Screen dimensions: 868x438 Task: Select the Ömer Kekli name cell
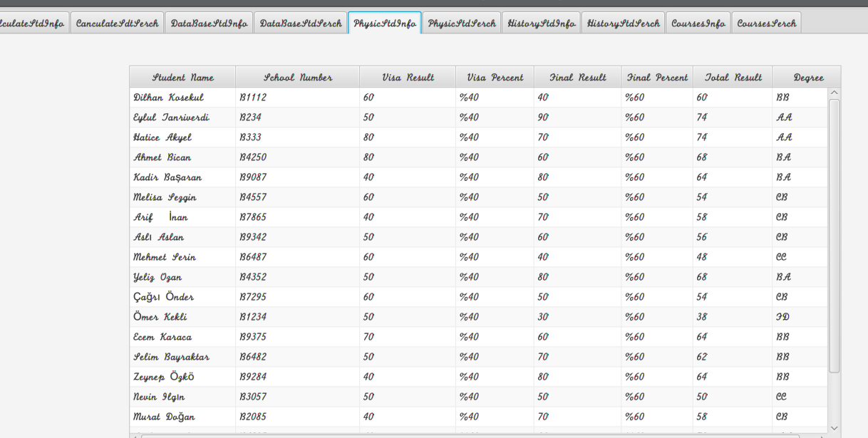click(x=182, y=317)
